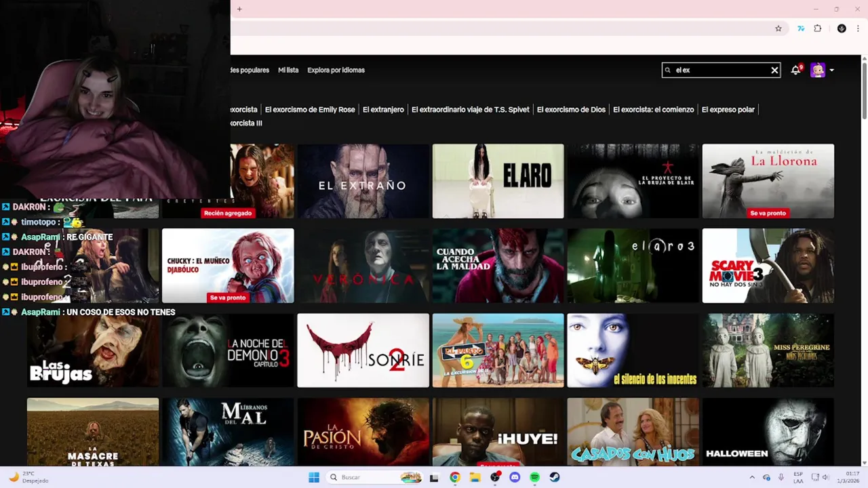Open the Chrome user profile icon
This screenshot has height=488, width=868.
(842, 28)
